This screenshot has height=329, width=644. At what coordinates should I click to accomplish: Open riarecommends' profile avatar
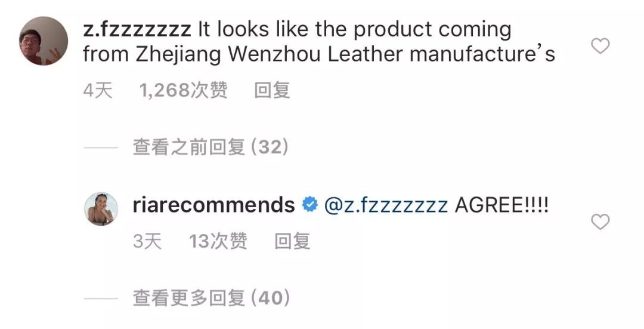(x=101, y=209)
